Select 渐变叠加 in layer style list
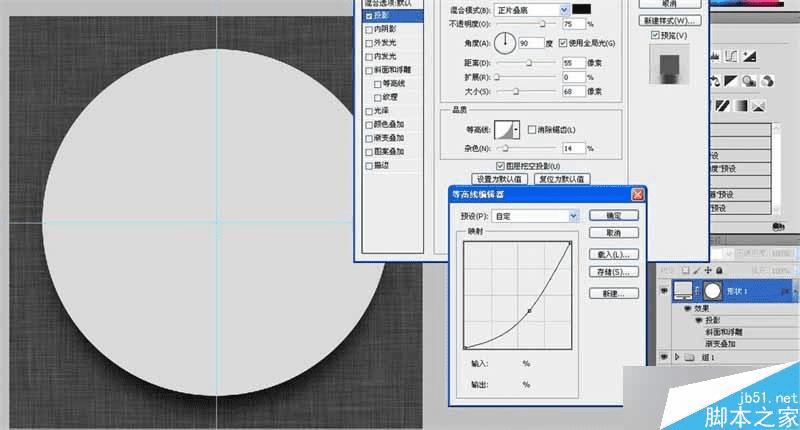800x430 pixels. click(x=389, y=138)
